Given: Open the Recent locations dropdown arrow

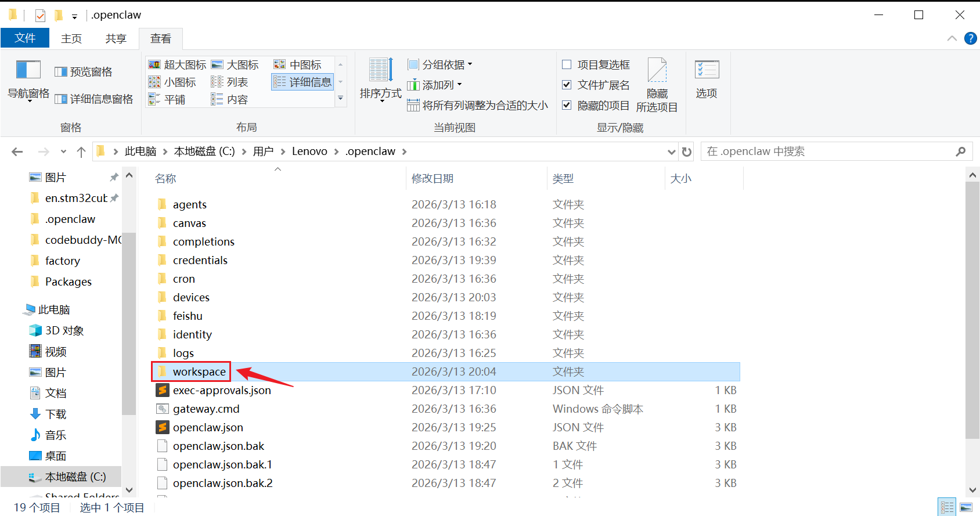Looking at the screenshot, I should tap(63, 151).
